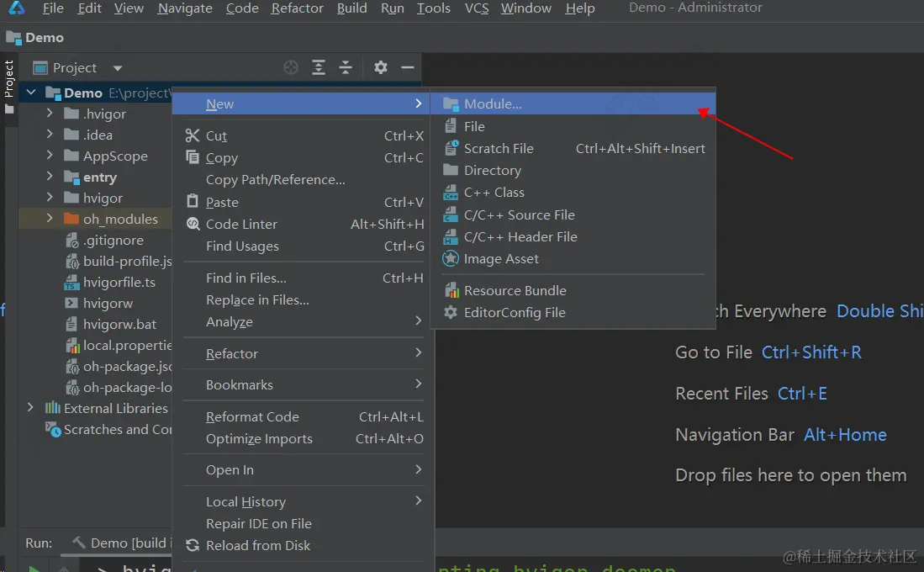This screenshot has width=924, height=572.
Task: Expand the hvigor folder
Action: pyautogui.click(x=50, y=198)
